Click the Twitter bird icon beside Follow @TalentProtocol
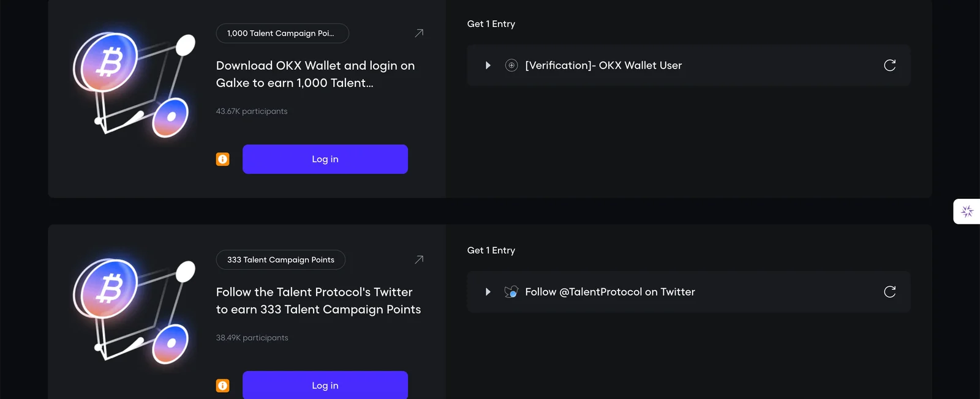The height and width of the screenshot is (399, 980). tap(511, 292)
